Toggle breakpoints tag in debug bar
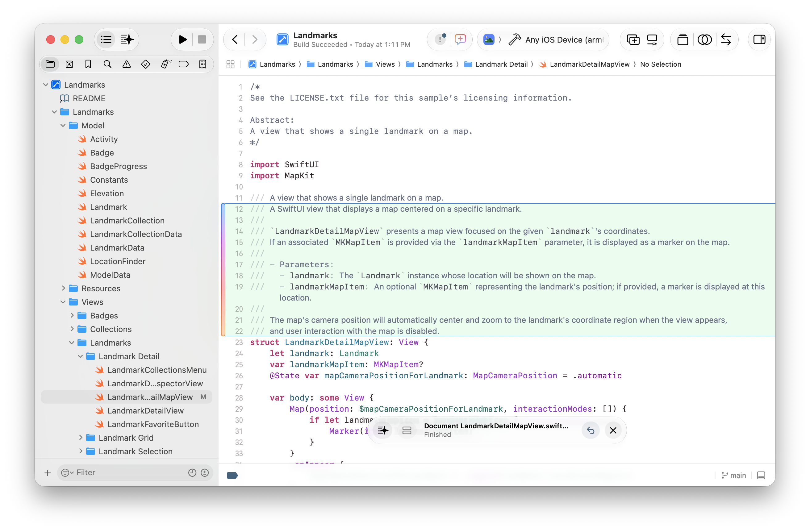 click(232, 476)
